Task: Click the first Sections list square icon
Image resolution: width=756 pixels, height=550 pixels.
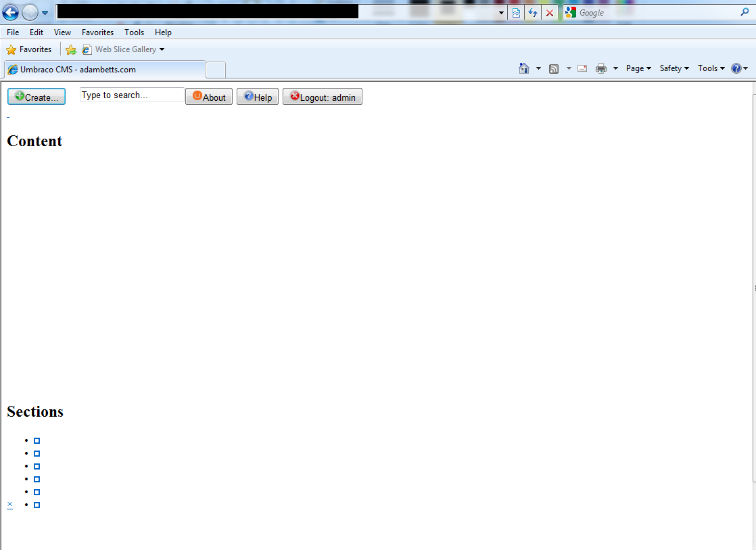Action: click(37, 440)
